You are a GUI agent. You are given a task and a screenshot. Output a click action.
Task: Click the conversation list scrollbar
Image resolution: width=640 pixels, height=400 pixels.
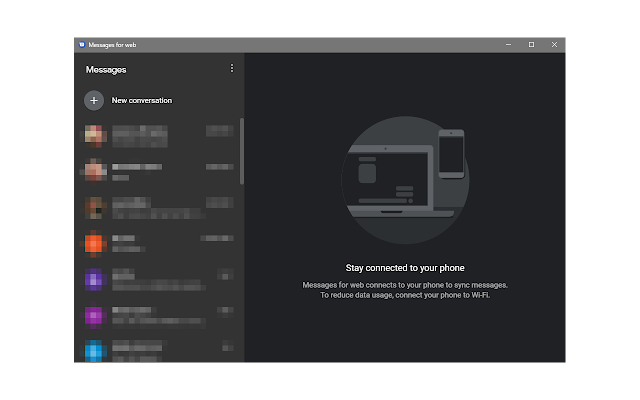242,151
